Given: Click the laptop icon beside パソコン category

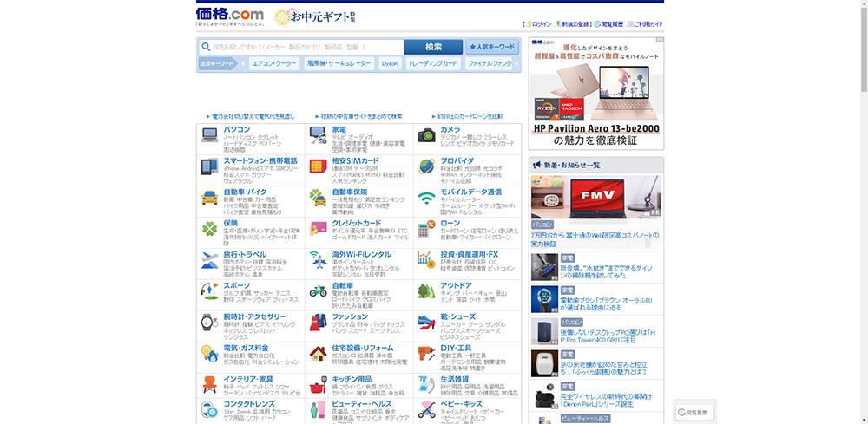Looking at the screenshot, I should [209, 135].
